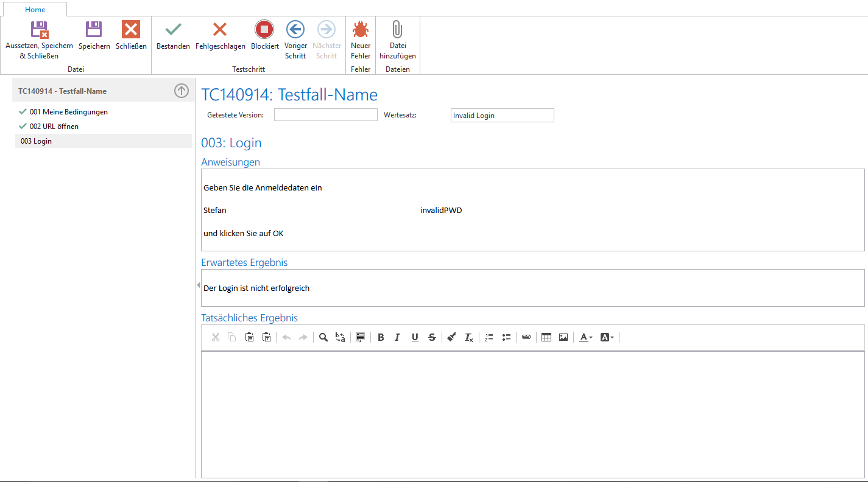The width and height of the screenshot is (868, 482).
Task: Mark test step as Fehlgeschlagen
Action: coord(220,29)
